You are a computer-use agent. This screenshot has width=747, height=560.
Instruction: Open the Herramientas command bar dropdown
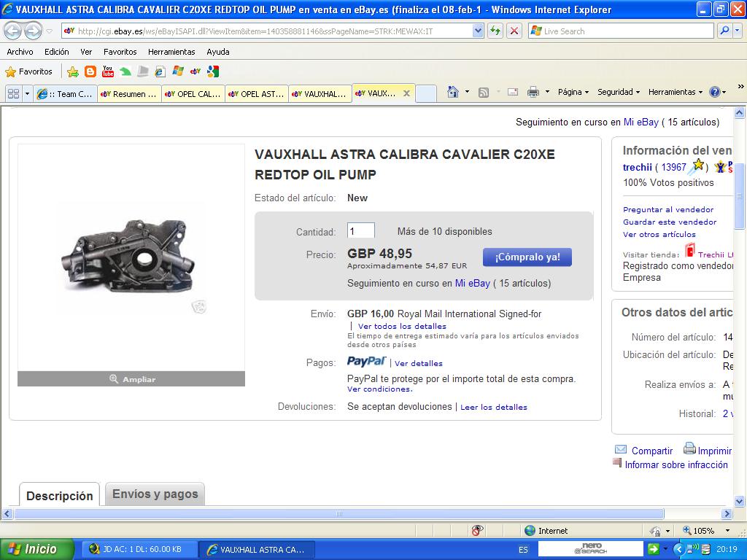point(675,92)
